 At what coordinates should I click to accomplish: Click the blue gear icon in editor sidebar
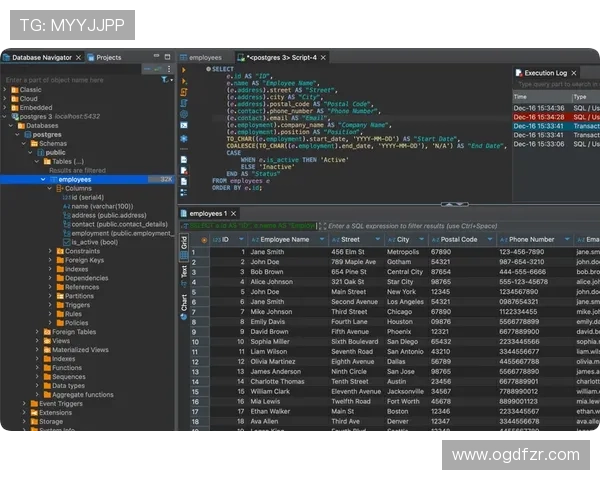point(184,114)
